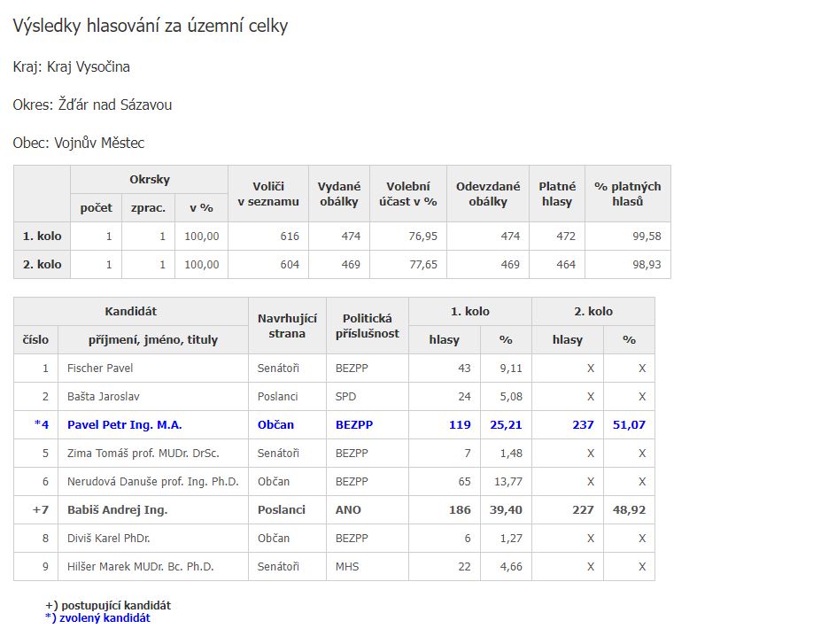Click Nerudová's first round percent '13,77'
The image size is (821, 644).
507,481
